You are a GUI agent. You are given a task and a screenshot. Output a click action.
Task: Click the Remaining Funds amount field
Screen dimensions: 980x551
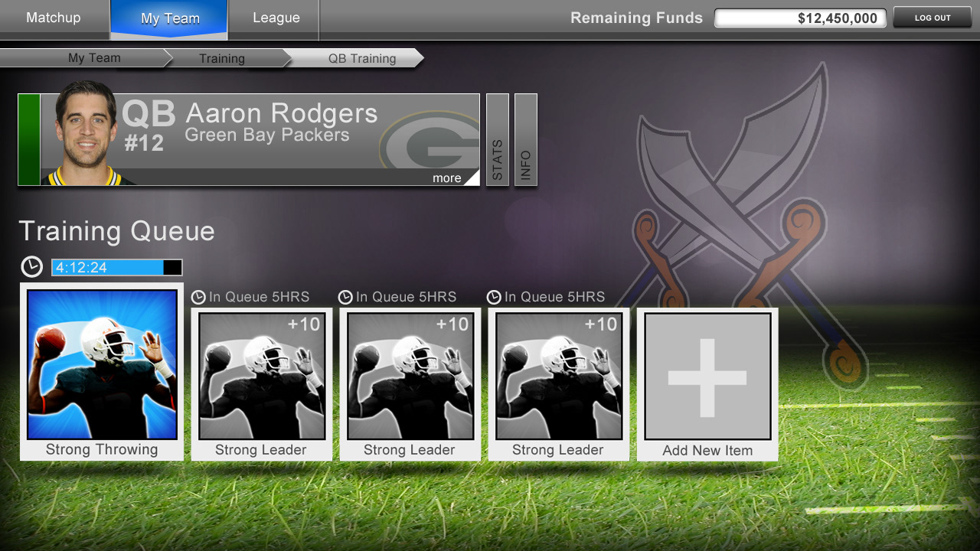point(800,18)
